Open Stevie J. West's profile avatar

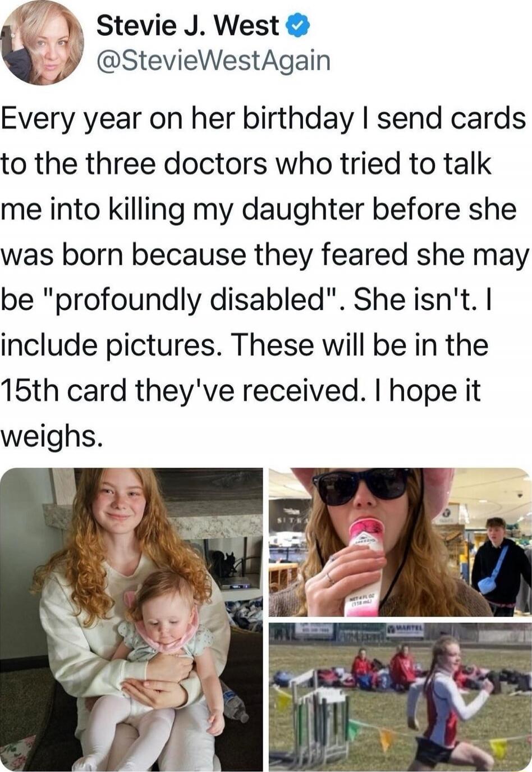tap(42, 43)
